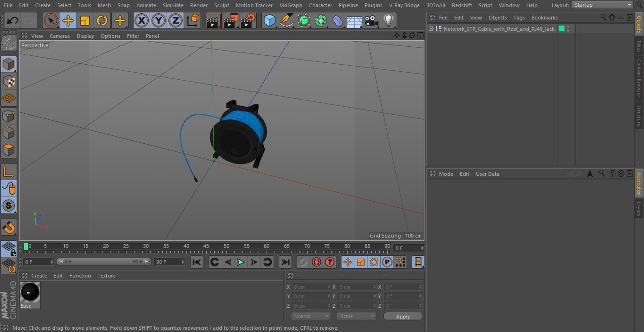Screen dimensions: 644x332
Task: Add a Light object from the toolbar
Action: click(x=388, y=21)
